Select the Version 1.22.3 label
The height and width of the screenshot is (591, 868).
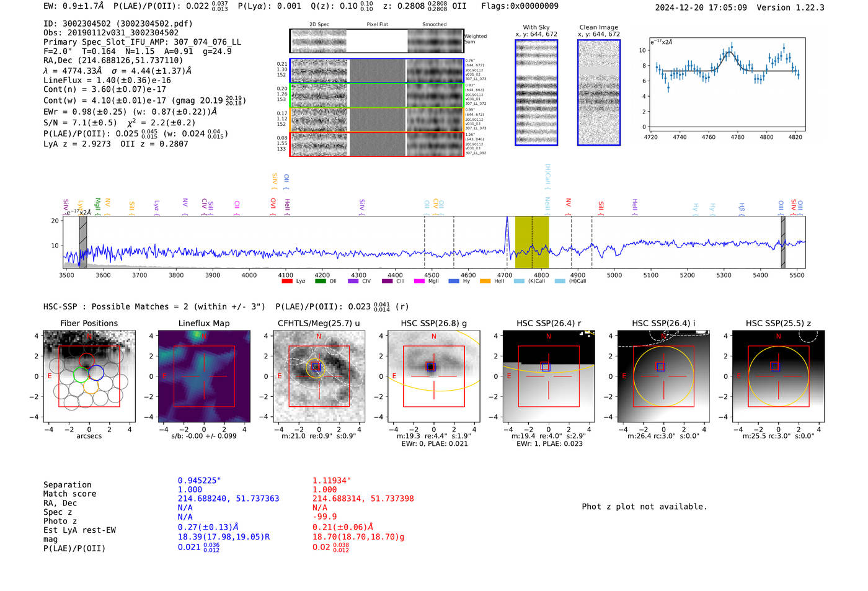(x=790, y=7)
